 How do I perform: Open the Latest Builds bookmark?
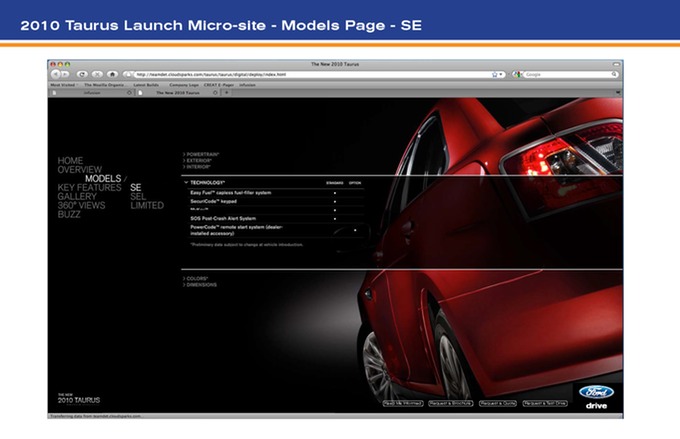point(146,85)
